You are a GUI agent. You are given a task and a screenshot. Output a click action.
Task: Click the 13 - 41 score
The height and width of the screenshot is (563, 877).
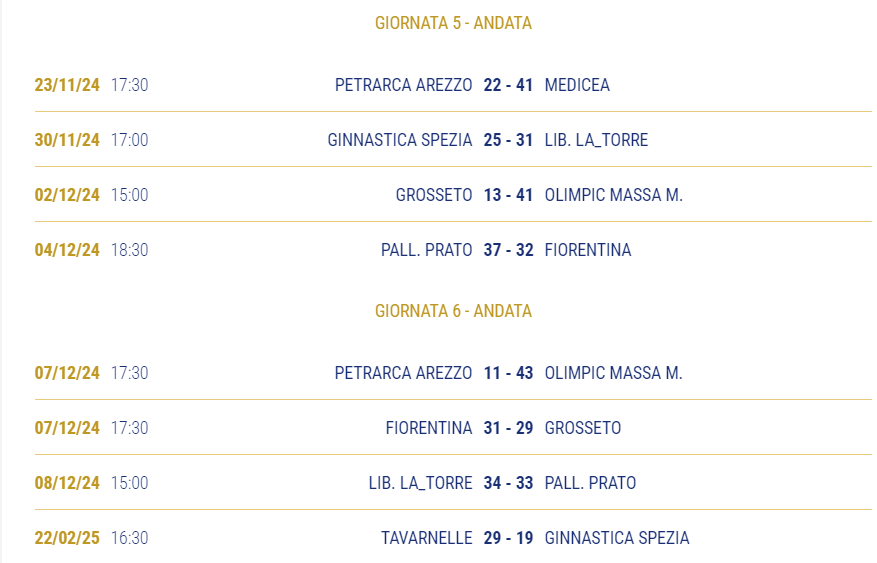click(x=508, y=195)
